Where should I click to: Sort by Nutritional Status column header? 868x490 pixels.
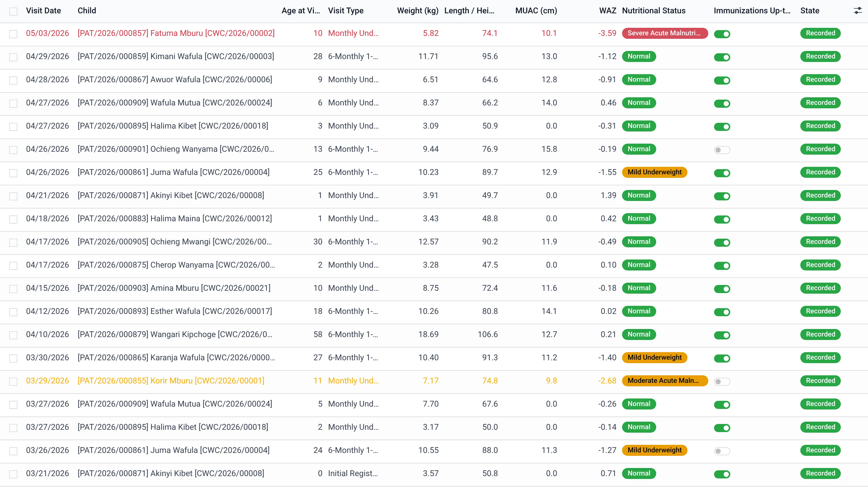pyautogui.click(x=653, y=10)
